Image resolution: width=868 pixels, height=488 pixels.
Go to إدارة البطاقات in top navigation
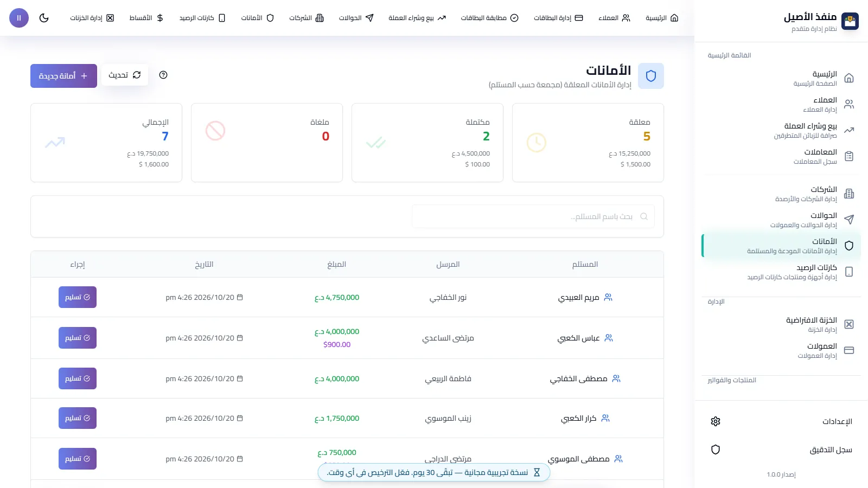[x=558, y=18]
